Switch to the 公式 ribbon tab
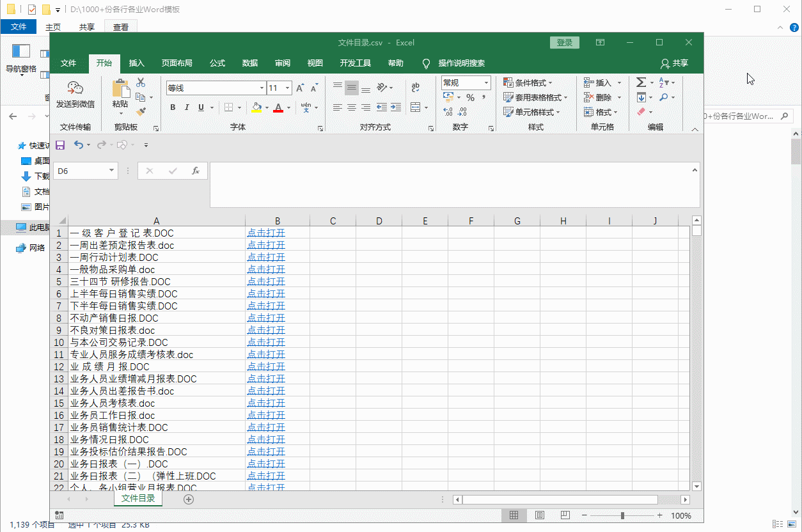802x532 pixels. (x=217, y=63)
